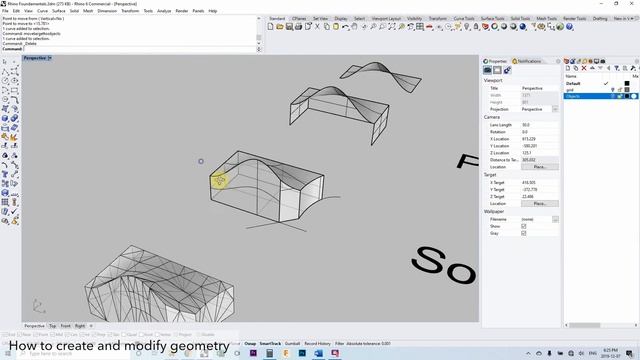Click the Camera Location Place button
Image resolution: width=640 pixels, height=360 pixels.
[x=540, y=167]
